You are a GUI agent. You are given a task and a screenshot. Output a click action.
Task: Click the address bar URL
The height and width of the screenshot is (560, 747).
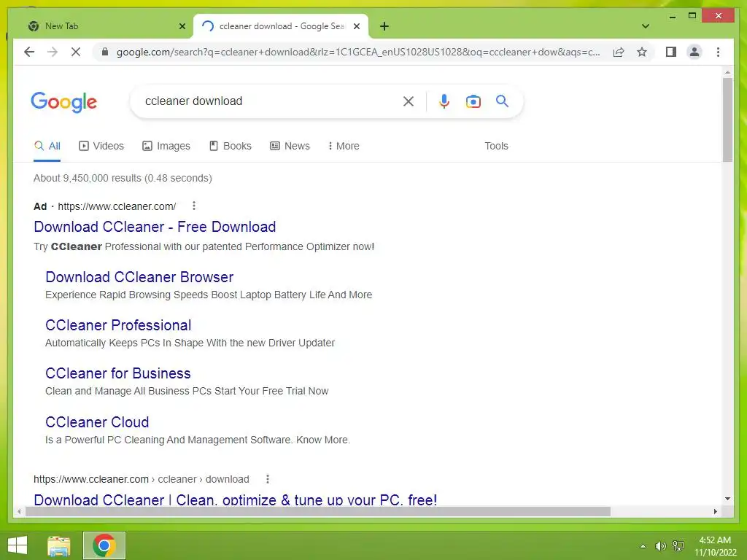click(358, 52)
